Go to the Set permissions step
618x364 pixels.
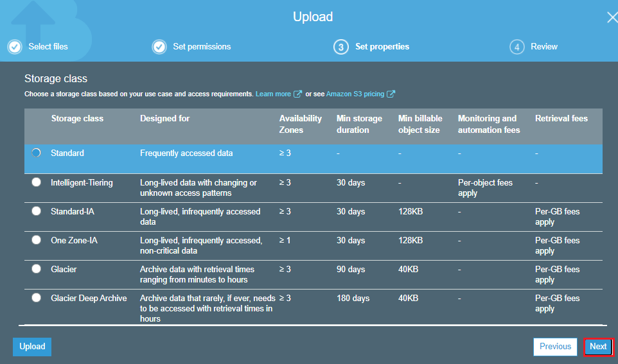(202, 46)
